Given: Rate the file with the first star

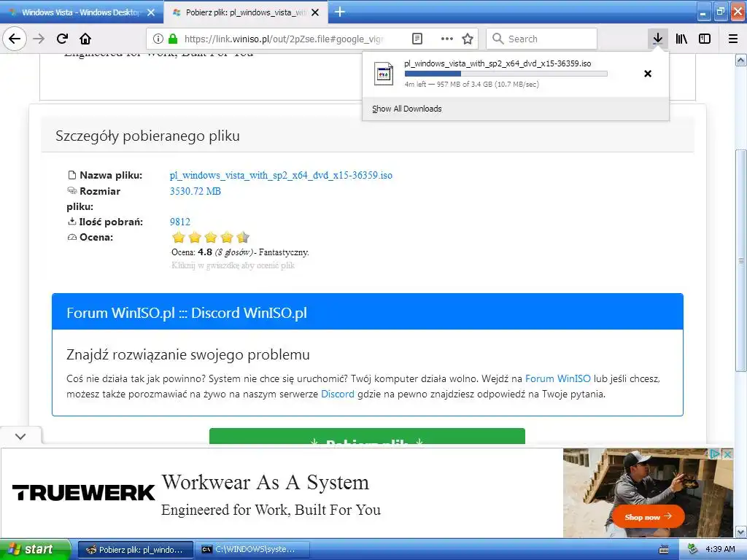Looking at the screenshot, I should pyautogui.click(x=178, y=237).
